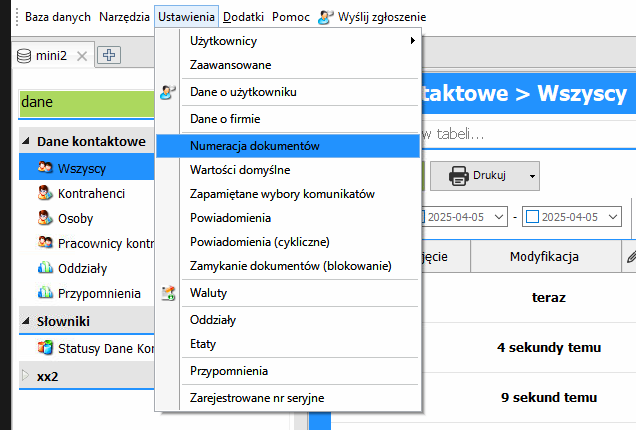This screenshot has height=430, width=636.
Task: Close the open Ustawienia menu
Action: coord(186,17)
